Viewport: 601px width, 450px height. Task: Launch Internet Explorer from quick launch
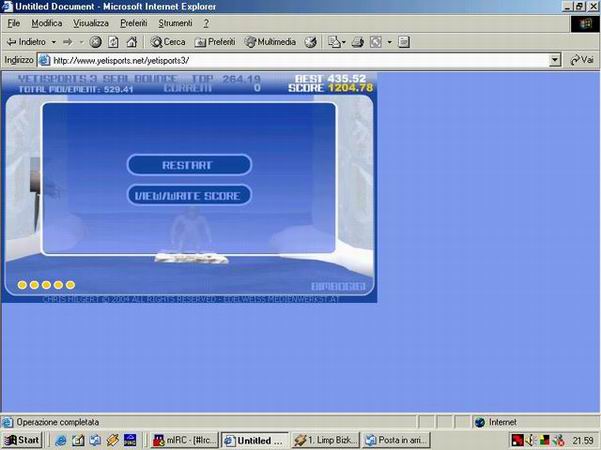click(x=61, y=440)
